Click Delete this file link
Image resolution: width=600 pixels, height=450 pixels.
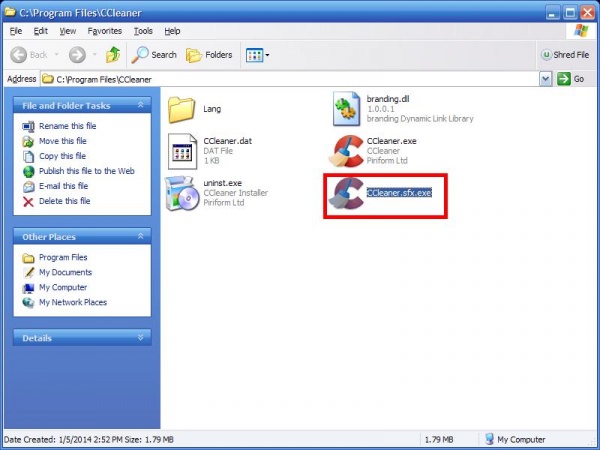(x=65, y=201)
